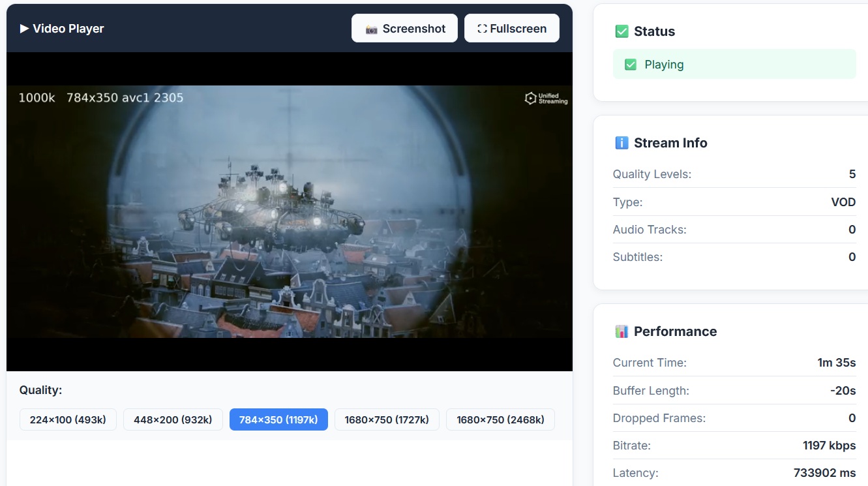Enter fullscreen via the Fullscreen button
This screenshot has width=868, height=486.
coord(511,28)
